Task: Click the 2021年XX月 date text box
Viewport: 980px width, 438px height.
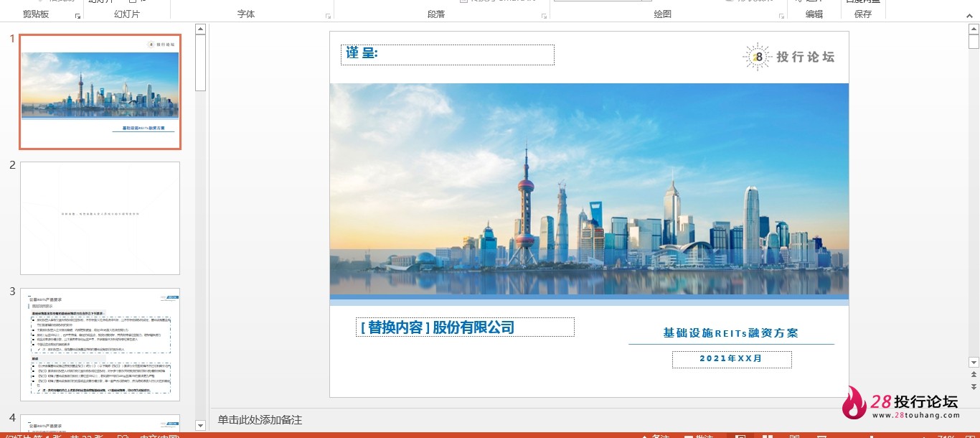Action: coord(732,359)
